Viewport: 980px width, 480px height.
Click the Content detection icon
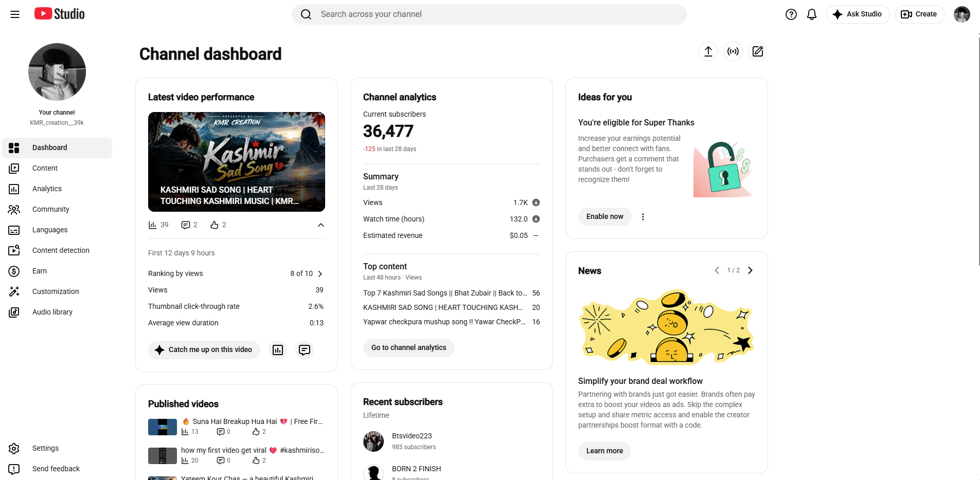[x=14, y=251]
